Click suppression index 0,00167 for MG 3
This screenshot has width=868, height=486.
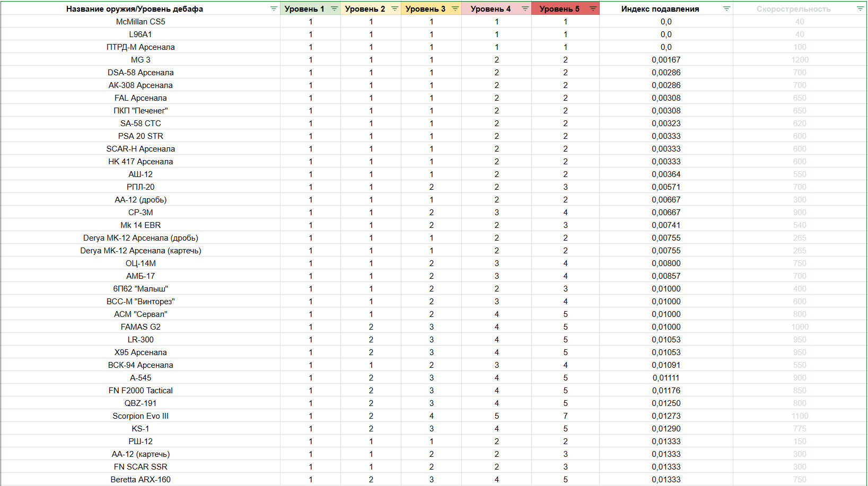[x=666, y=60]
